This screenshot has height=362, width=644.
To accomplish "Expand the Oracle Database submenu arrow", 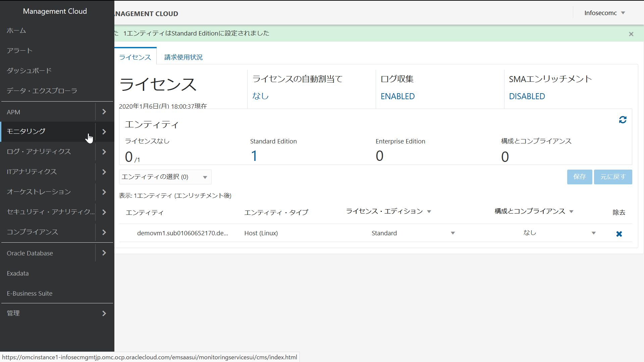I will click(104, 253).
